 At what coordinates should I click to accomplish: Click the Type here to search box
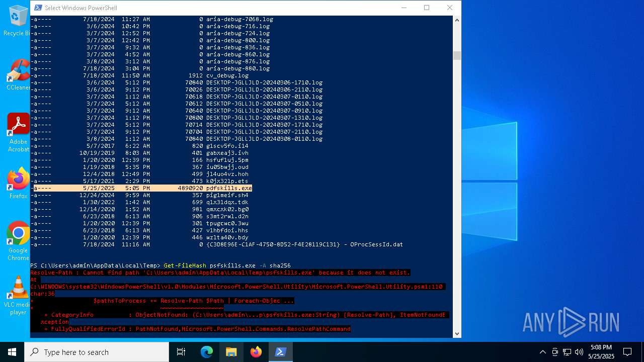[97, 352]
